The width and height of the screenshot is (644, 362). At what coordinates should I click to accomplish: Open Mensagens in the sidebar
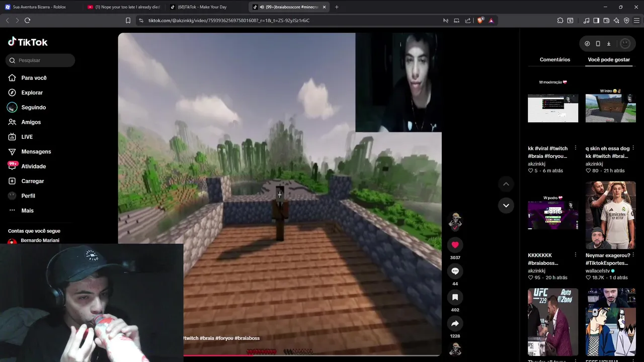[36, 151]
